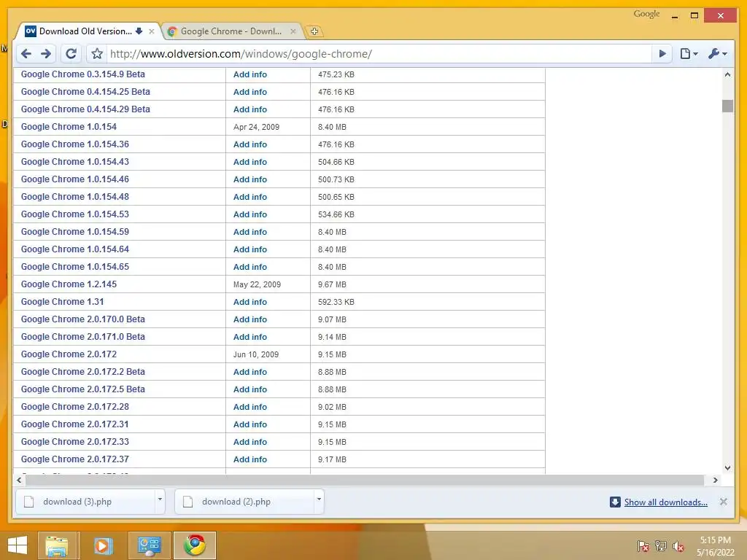Click Add info for Chrome 1.0.154.59
This screenshot has width=747, height=560.
250,232
